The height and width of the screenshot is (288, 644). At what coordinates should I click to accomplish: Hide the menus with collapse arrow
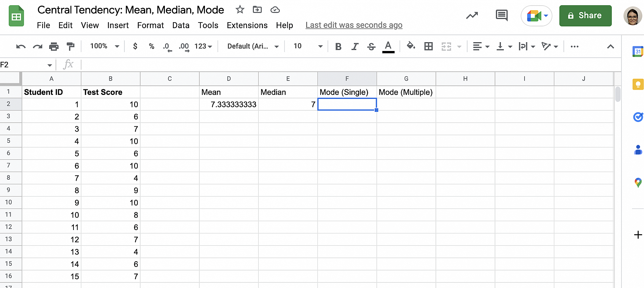(611, 46)
